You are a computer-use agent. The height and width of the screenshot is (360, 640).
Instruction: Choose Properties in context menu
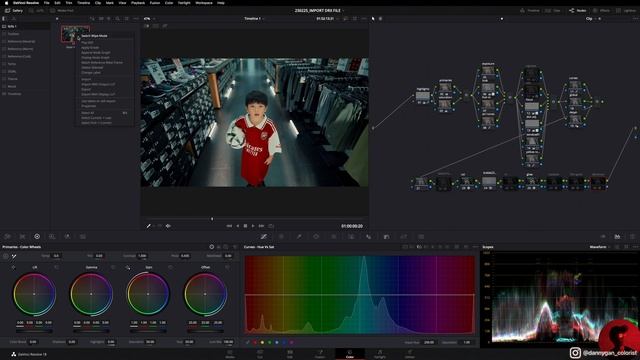click(89, 106)
